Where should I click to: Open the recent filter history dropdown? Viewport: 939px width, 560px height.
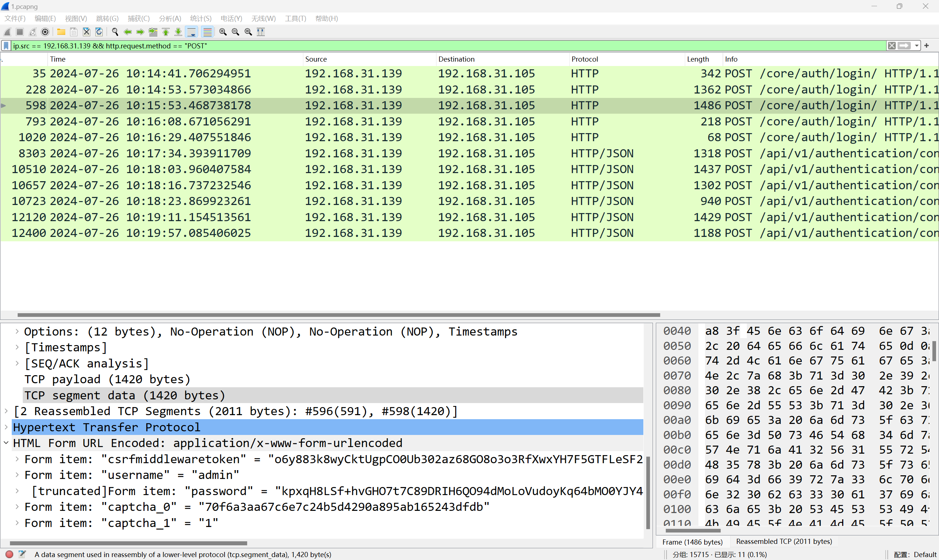(x=917, y=46)
